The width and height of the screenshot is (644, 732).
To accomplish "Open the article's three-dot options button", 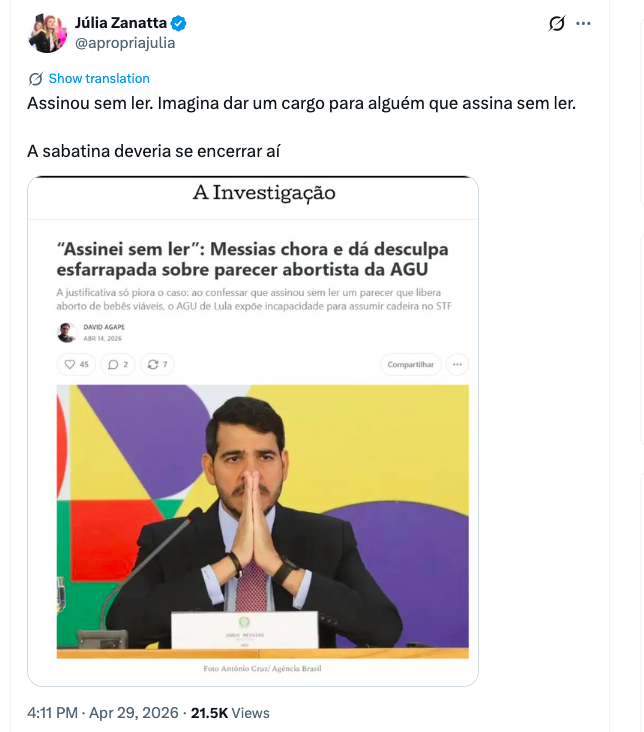I will point(457,364).
